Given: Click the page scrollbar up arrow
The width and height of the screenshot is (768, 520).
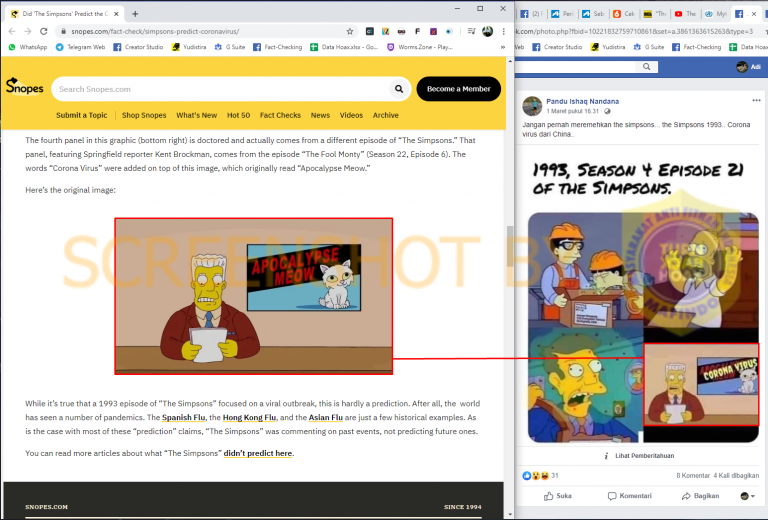Looking at the screenshot, I should click(510, 61).
